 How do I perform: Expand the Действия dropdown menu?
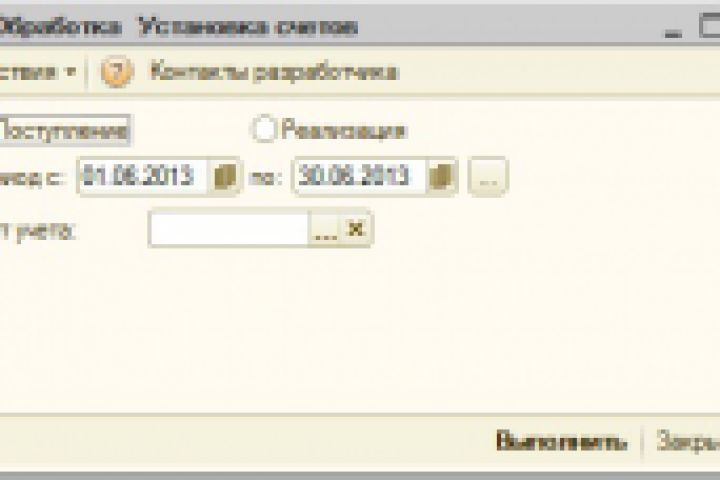[x=38, y=72]
